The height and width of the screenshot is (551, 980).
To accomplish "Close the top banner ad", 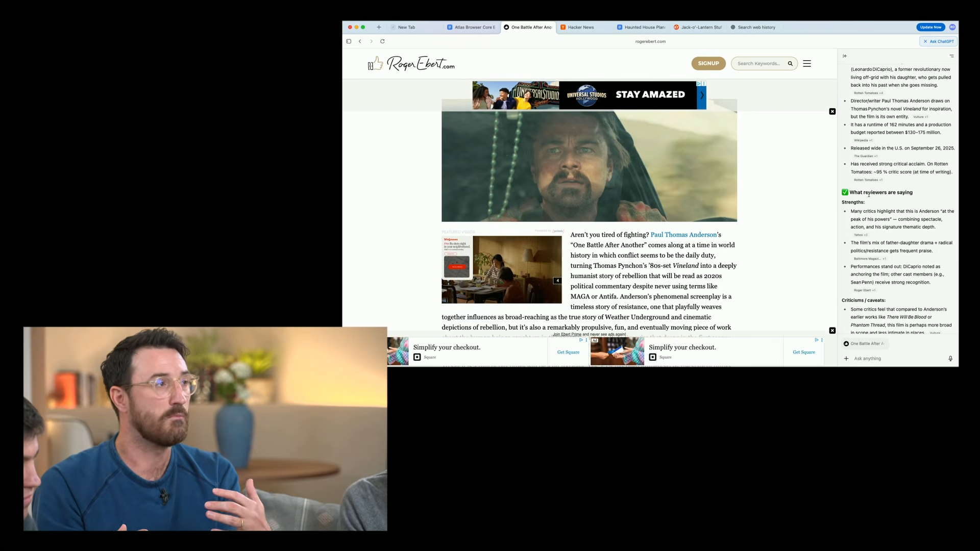I will tap(832, 111).
